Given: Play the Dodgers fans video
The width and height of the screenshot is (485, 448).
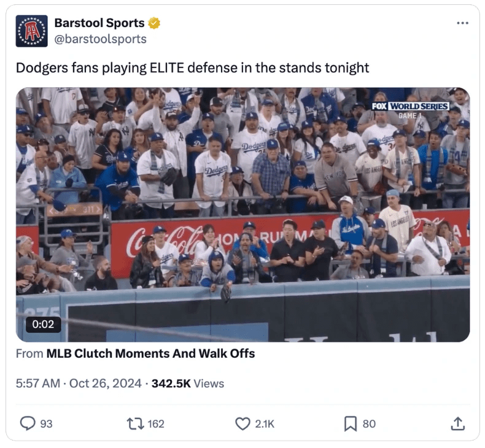Looking at the screenshot, I should tap(243, 215).
